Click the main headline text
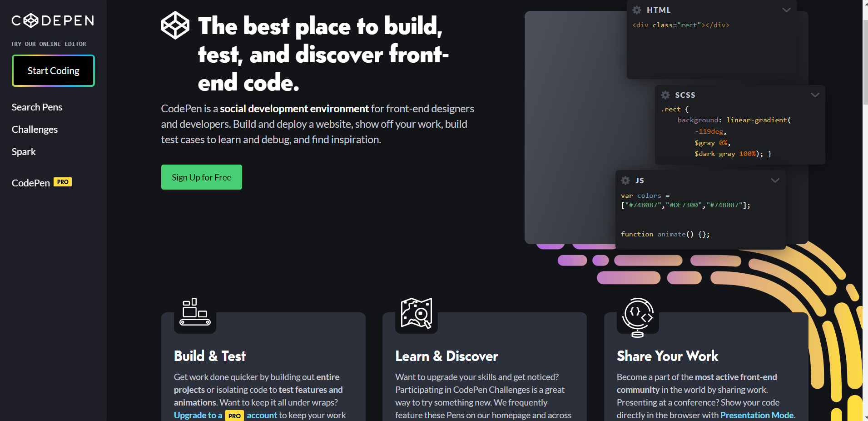 pyautogui.click(x=323, y=54)
